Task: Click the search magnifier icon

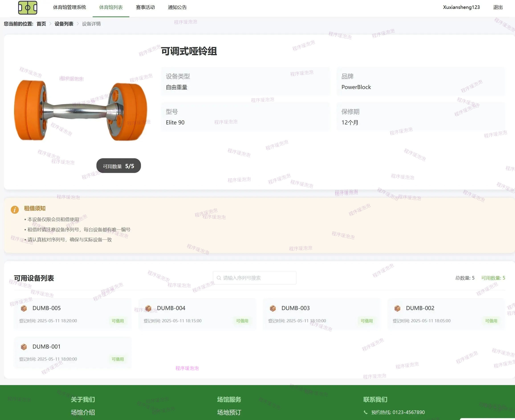Action: point(219,278)
